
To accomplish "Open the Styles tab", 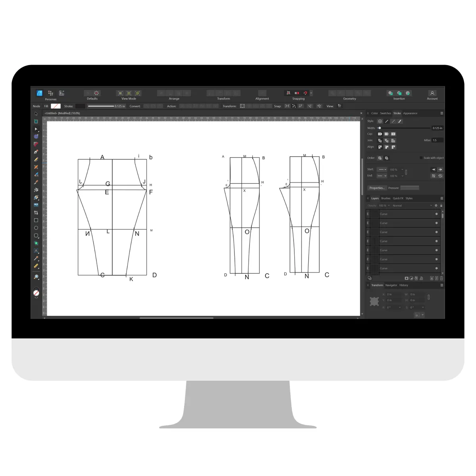I will (409, 198).
